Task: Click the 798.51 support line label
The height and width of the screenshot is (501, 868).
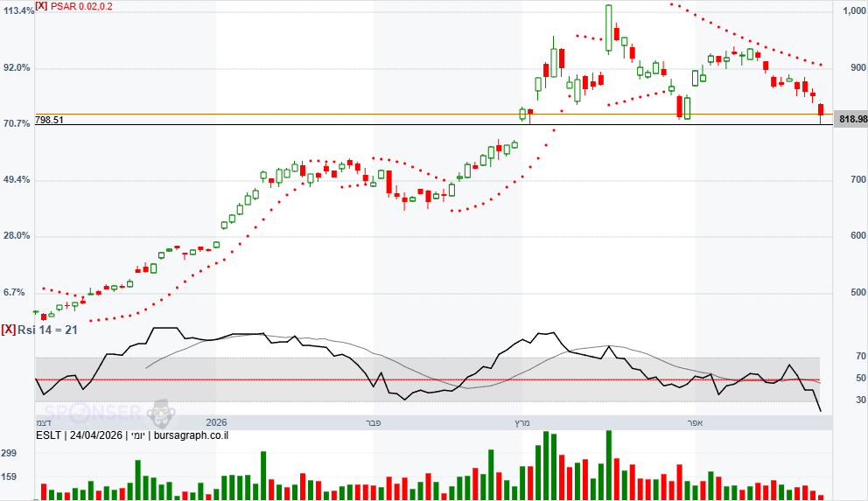Action: (x=50, y=120)
